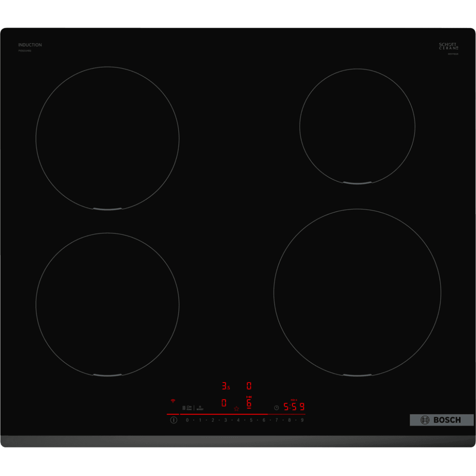
Task: Set power level to 5
Action: click(251, 420)
